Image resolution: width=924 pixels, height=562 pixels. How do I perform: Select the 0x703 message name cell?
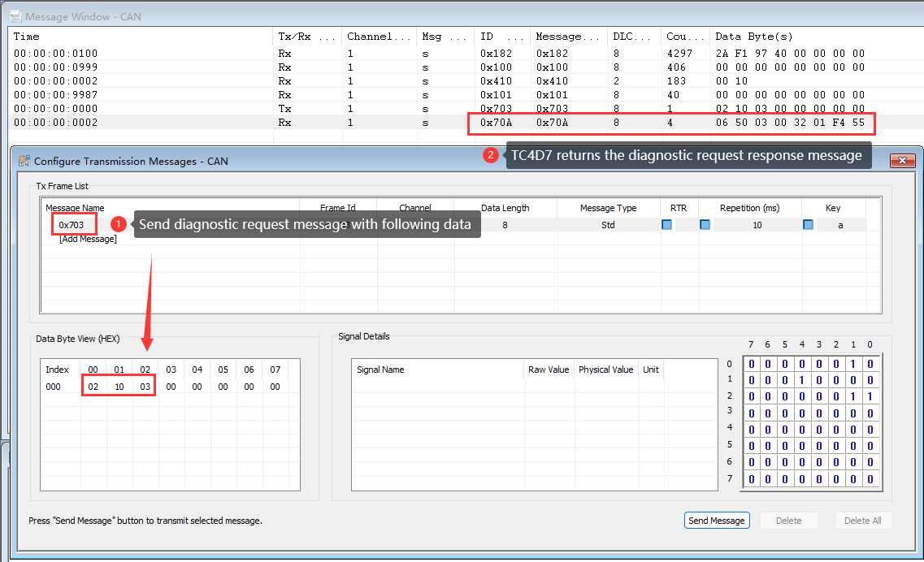pyautogui.click(x=72, y=224)
